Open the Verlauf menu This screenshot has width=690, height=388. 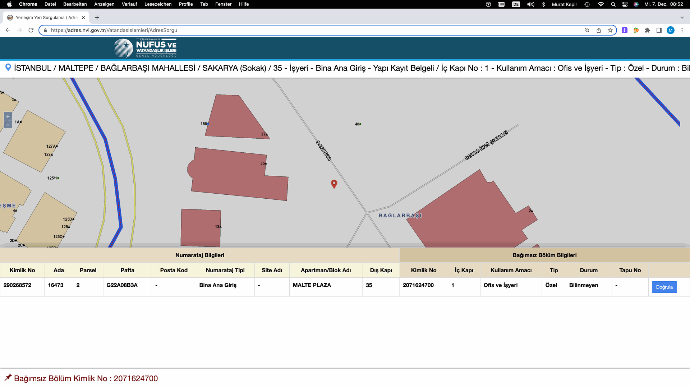point(129,4)
